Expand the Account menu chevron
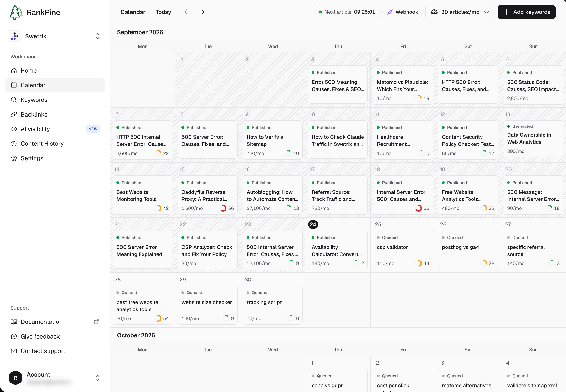This screenshot has height=392, width=566. pos(98,378)
